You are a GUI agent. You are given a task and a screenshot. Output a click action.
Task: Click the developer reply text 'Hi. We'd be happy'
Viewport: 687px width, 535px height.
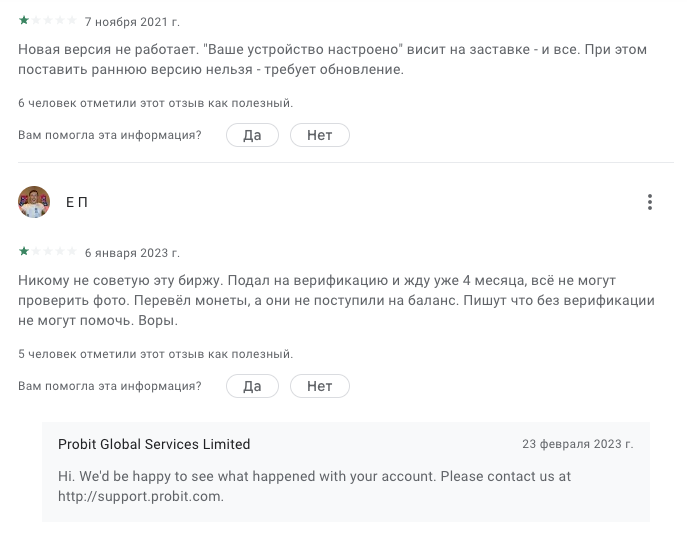point(314,477)
